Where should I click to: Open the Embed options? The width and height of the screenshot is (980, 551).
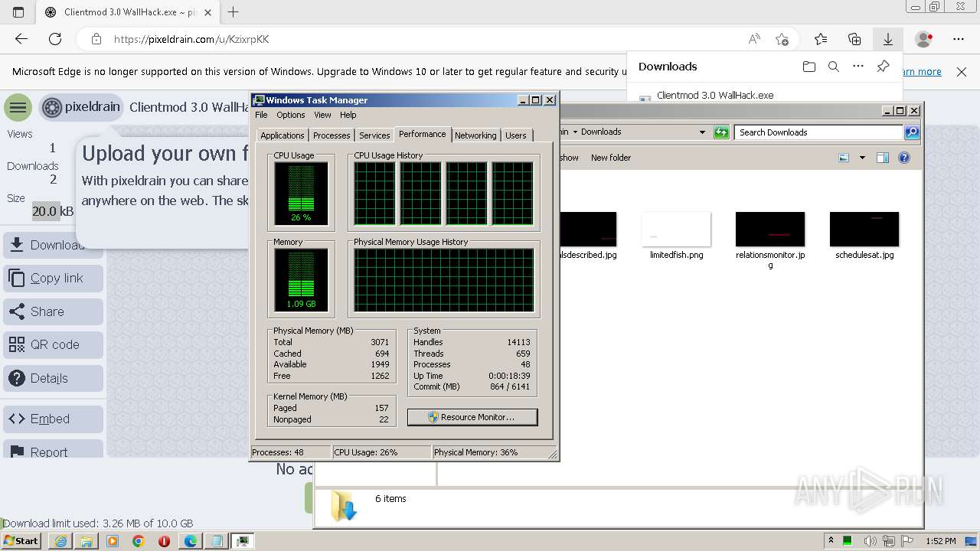[53, 419]
